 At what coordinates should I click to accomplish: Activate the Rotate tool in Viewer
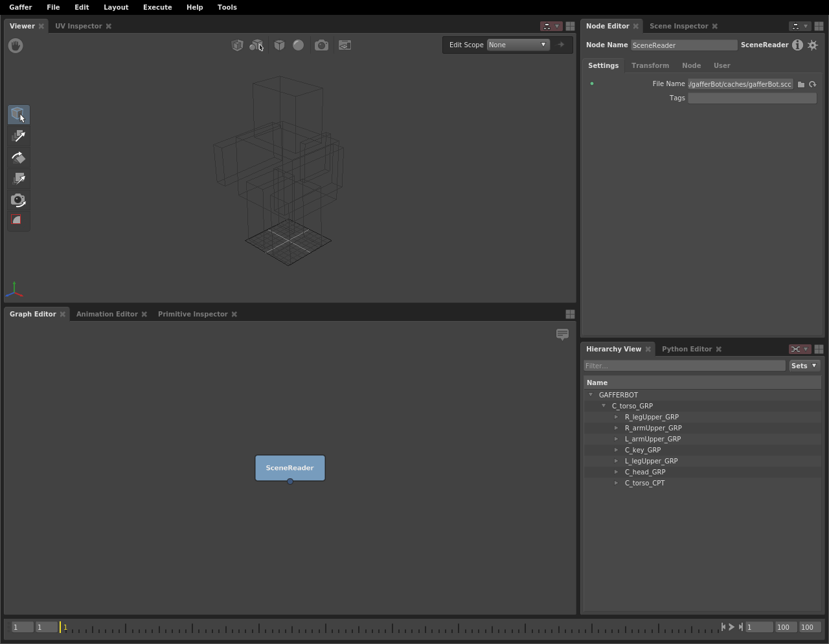pyautogui.click(x=19, y=157)
